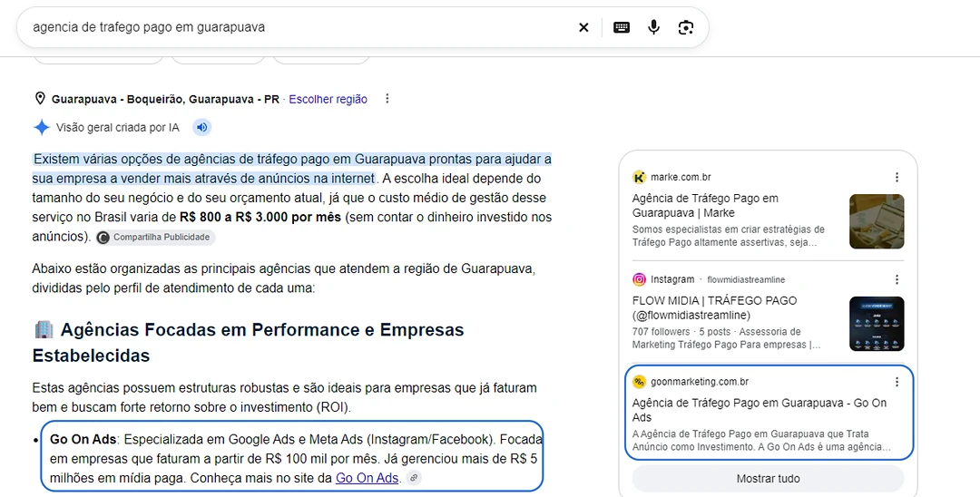Click the highlighted sentence 'Existem várias opções de agências'
Viewport: 980px width, 497px height.
coord(292,169)
